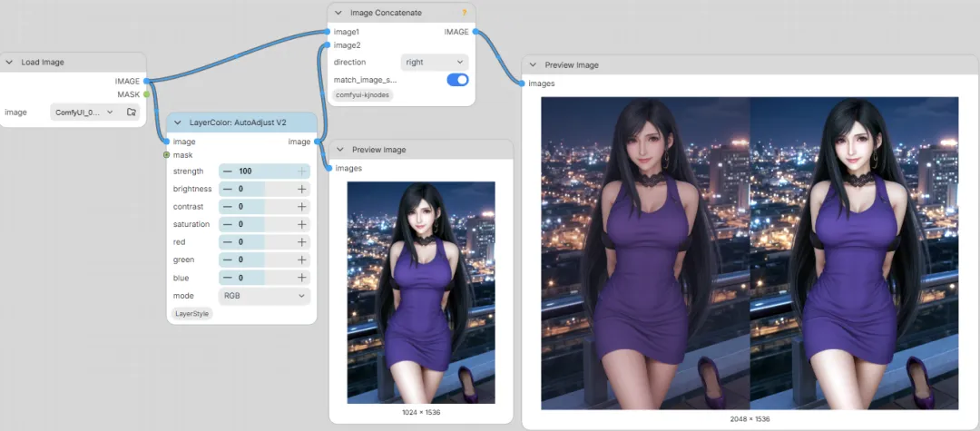
Task: Collapse the LayerColor: AutoAutoAdjust V2 node
Action: (178, 122)
